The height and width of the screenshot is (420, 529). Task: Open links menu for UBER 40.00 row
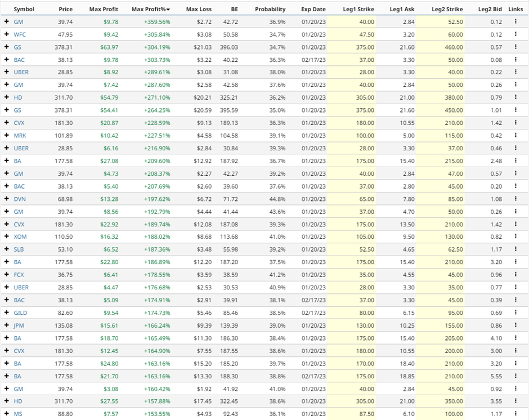(515, 72)
